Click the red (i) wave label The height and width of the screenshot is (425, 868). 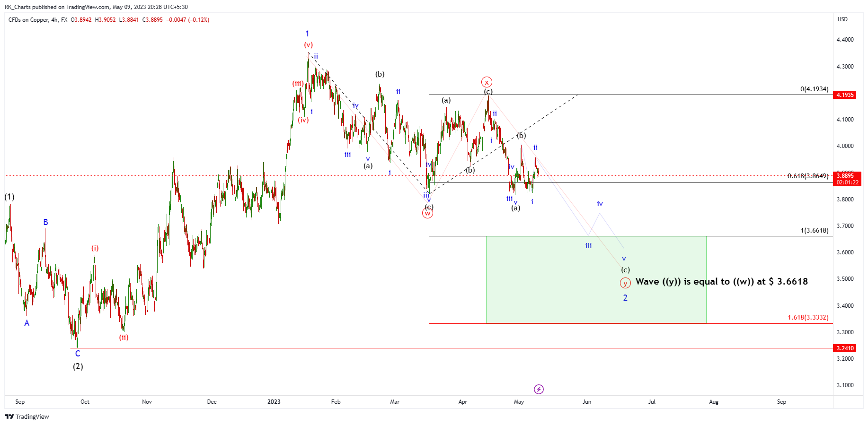click(x=95, y=248)
